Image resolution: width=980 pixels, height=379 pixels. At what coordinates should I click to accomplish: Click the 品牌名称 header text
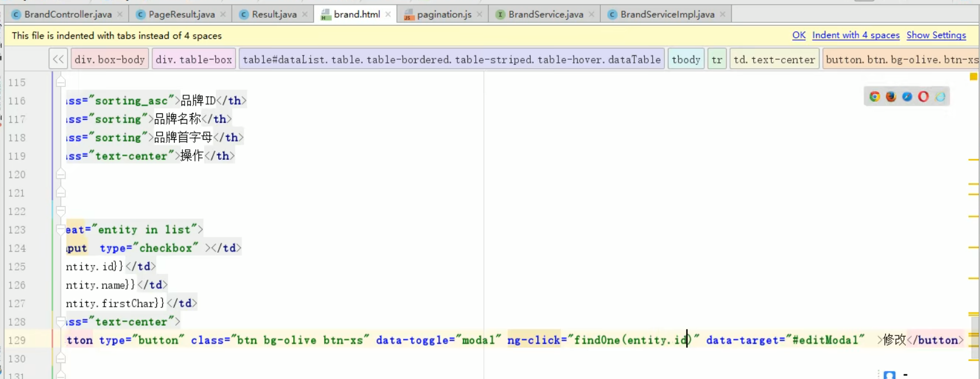point(178,119)
